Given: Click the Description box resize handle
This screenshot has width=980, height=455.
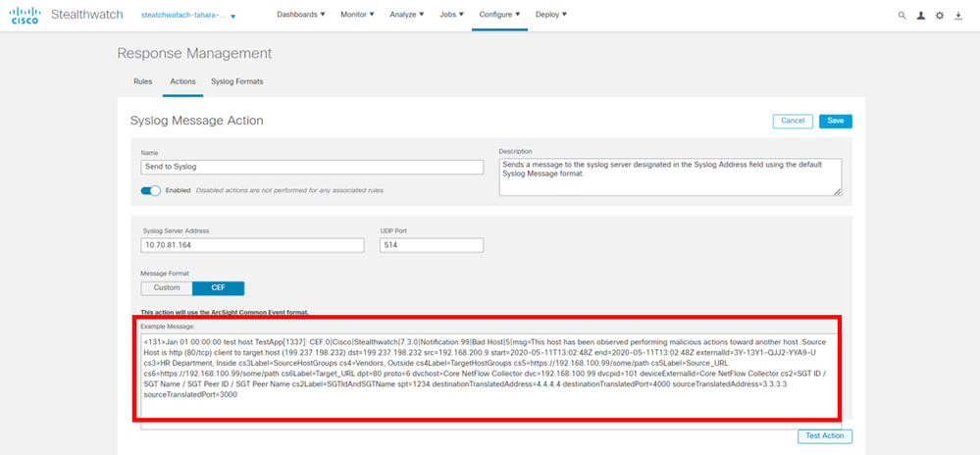Looking at the screenshot, I should 837,192.
